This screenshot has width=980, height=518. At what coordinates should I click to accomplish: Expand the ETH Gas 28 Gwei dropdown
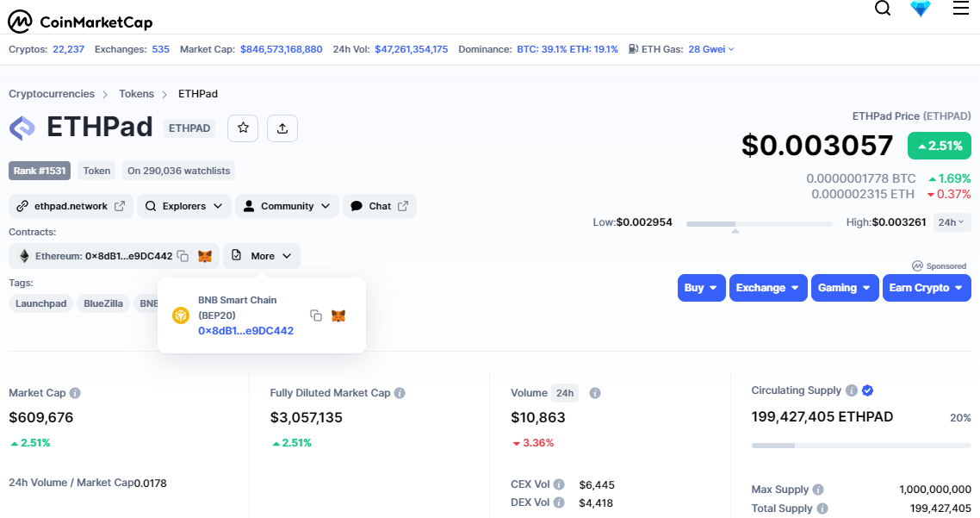point(710,49)
